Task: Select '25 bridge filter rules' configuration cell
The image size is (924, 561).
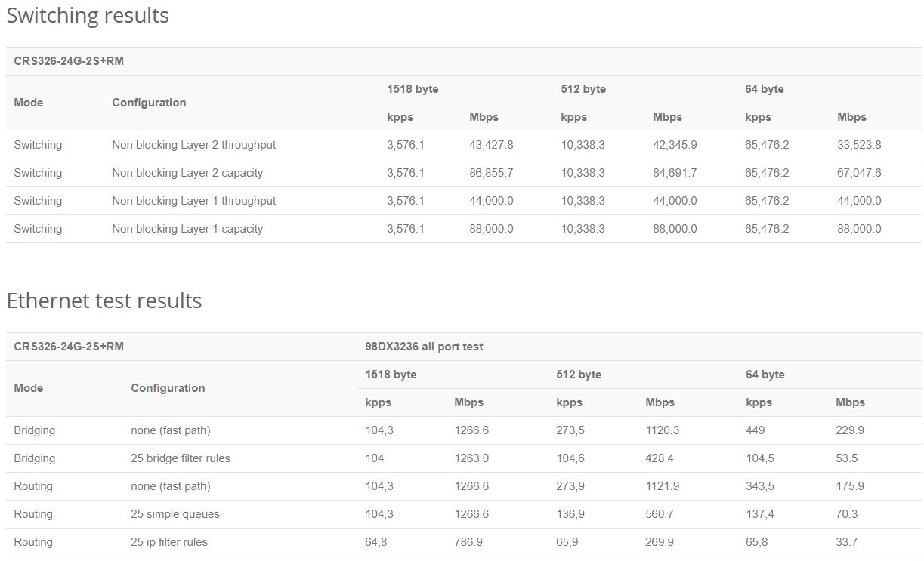Action: pos(181,458)
